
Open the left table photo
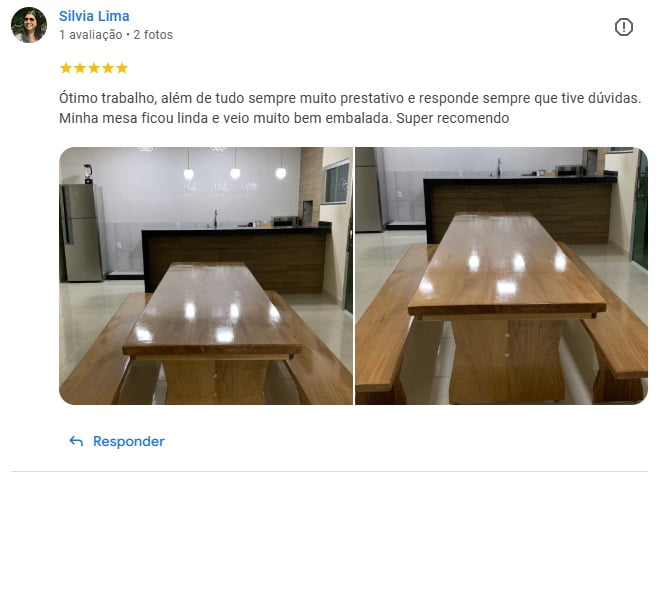tap(206, 276)
